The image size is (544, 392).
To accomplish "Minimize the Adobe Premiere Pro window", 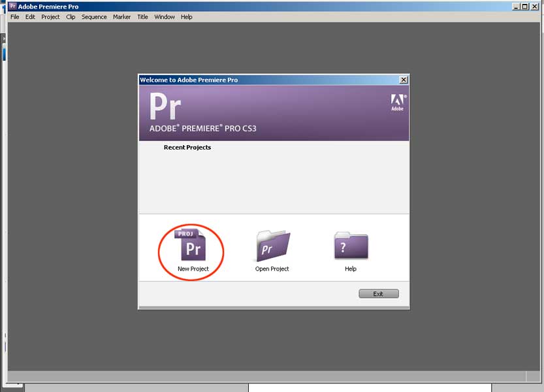I will point(516,7).
